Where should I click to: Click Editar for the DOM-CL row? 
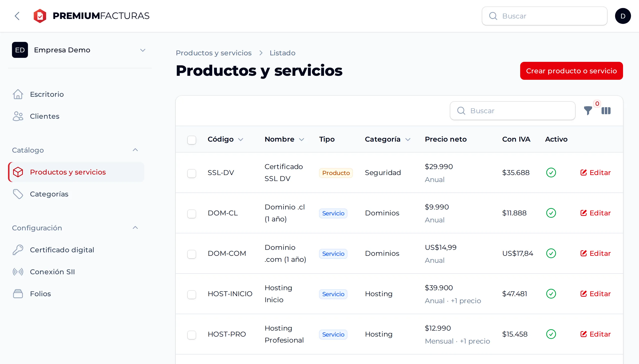point(596,213)
